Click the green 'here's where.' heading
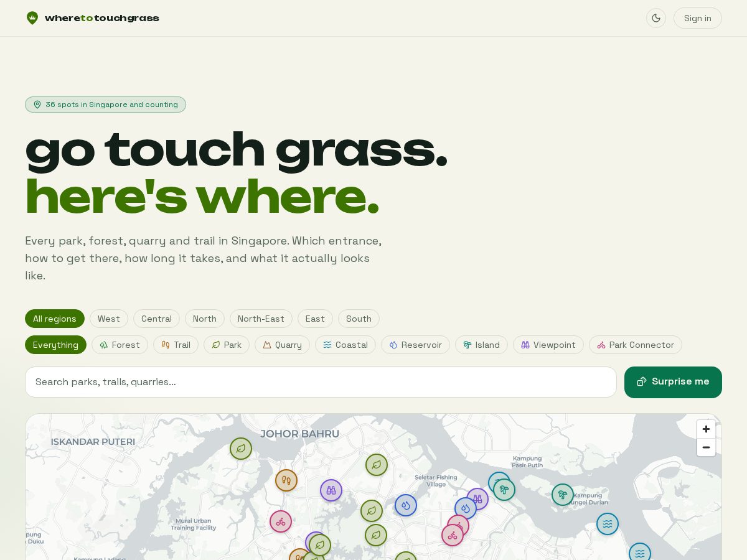The image size is (747, 560). 202,197
